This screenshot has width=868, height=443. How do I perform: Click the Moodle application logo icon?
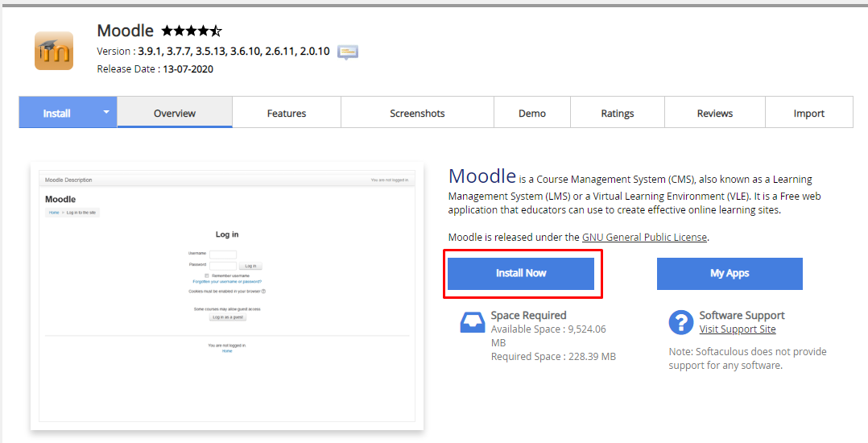[x=54, y=51]
